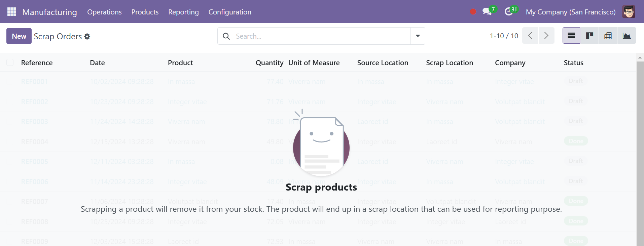Viewport: 644px width, 246px height.
Task: Open the Scrap Orders gear settings
Action: tap(87, 36)
